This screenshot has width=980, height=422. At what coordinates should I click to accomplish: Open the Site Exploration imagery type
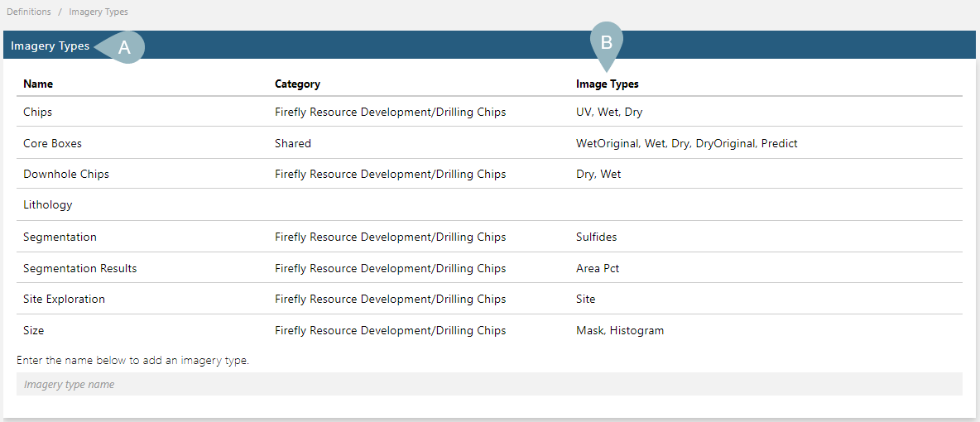tap(64, 299)
